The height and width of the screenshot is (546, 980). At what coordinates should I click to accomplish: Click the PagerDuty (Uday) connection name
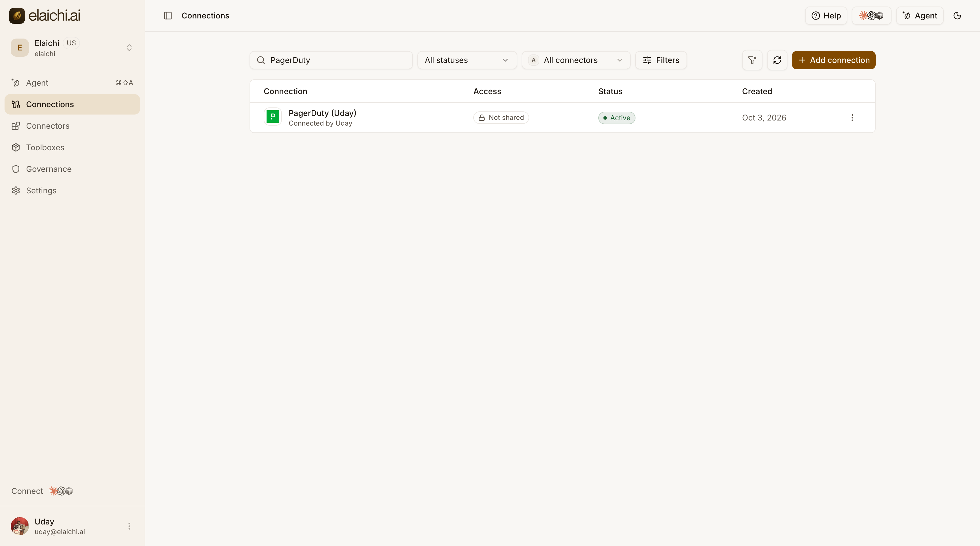322,113
